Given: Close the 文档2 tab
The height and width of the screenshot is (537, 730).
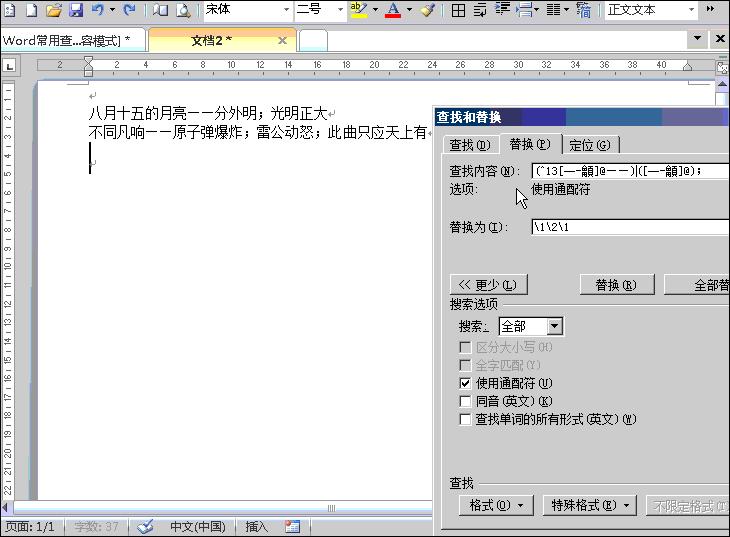Looking at the screenshot, I should 282,41.
